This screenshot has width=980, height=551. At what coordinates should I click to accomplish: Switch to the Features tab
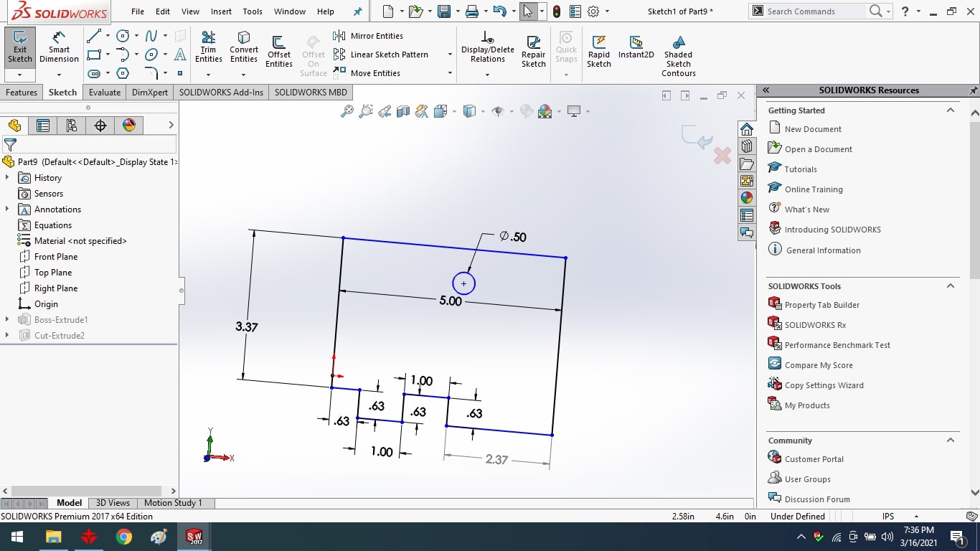tap(22, 93)
